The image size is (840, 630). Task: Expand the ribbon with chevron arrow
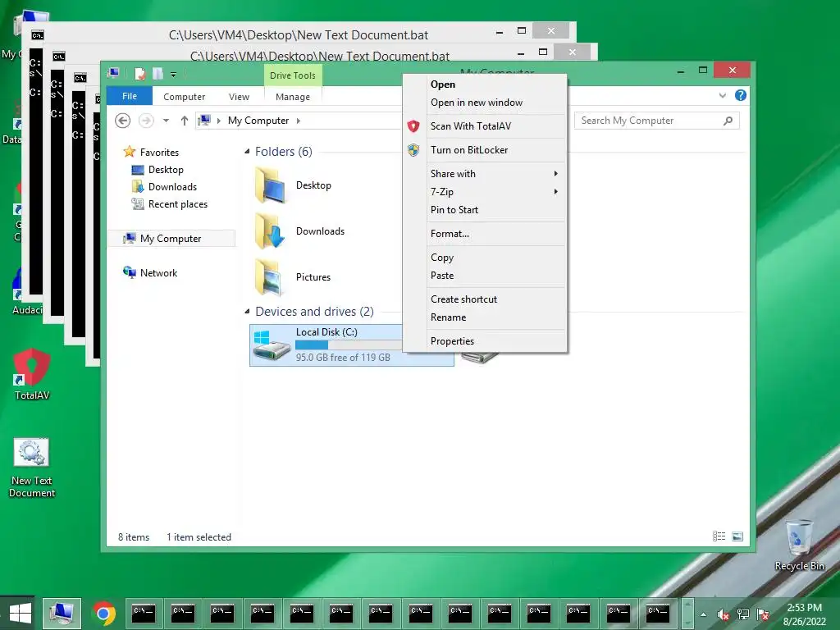(x=722, y=95)
